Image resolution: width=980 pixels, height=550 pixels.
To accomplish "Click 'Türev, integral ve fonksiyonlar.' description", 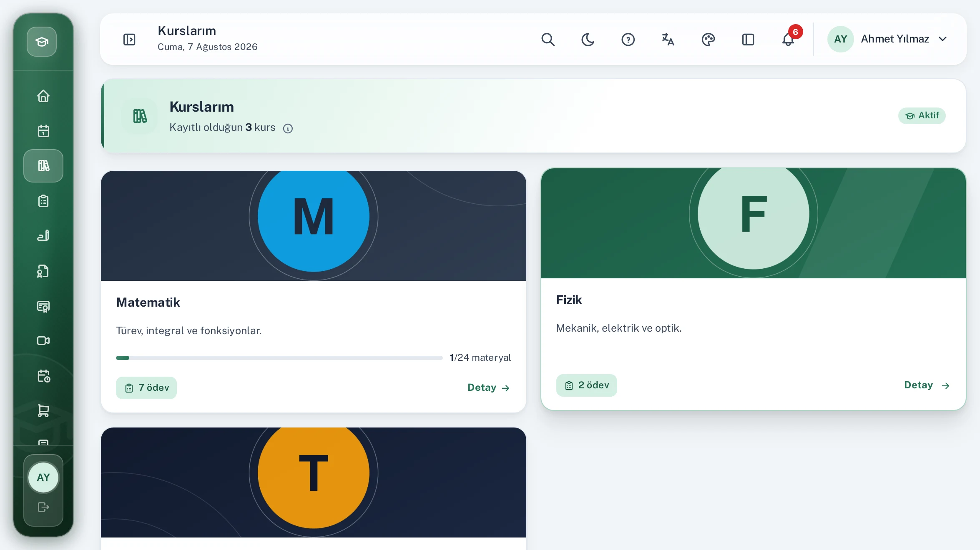I will point(189,331).
